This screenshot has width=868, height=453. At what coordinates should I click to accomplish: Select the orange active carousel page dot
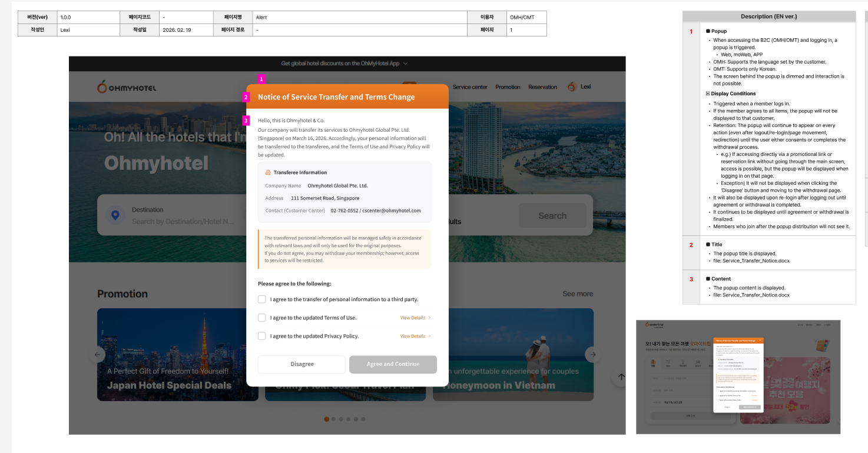(x=327, y=419)
